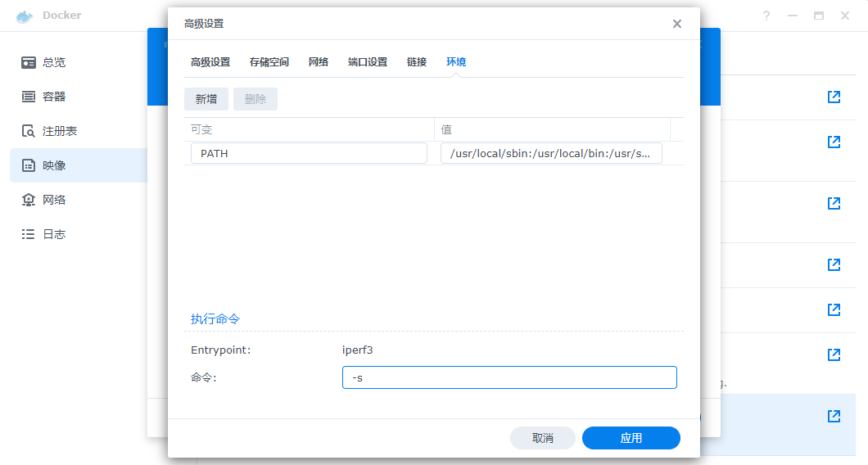This screenshot has height=465, width=868.
Task: Click the 总览 overview icon in sidebar
Action: (x=29, y=62)
